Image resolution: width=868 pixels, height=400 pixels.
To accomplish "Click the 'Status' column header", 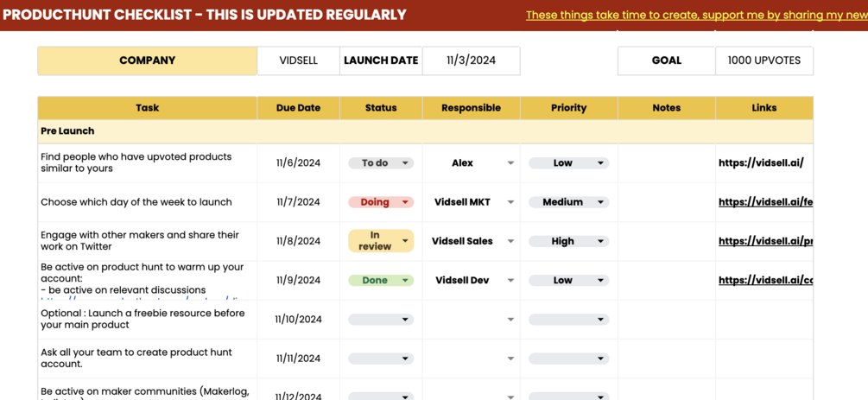I will 381,108.
